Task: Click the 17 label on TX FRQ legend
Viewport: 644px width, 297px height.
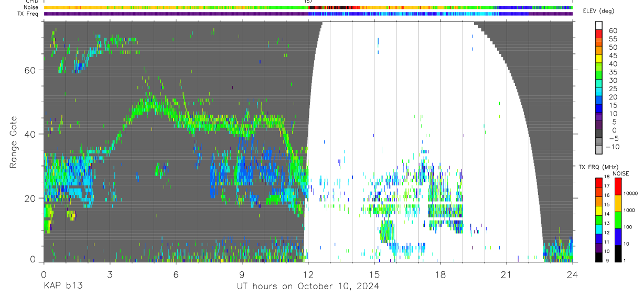Action: [607, 186]
